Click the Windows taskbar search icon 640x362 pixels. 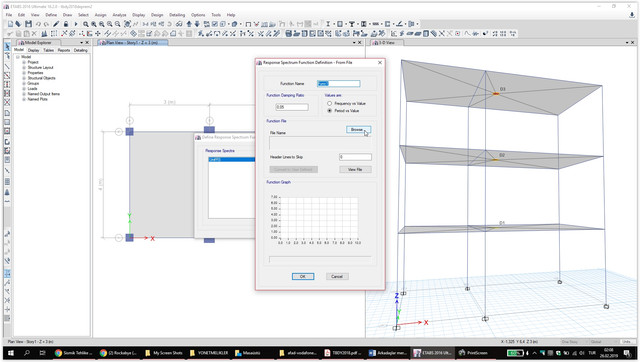27,353
